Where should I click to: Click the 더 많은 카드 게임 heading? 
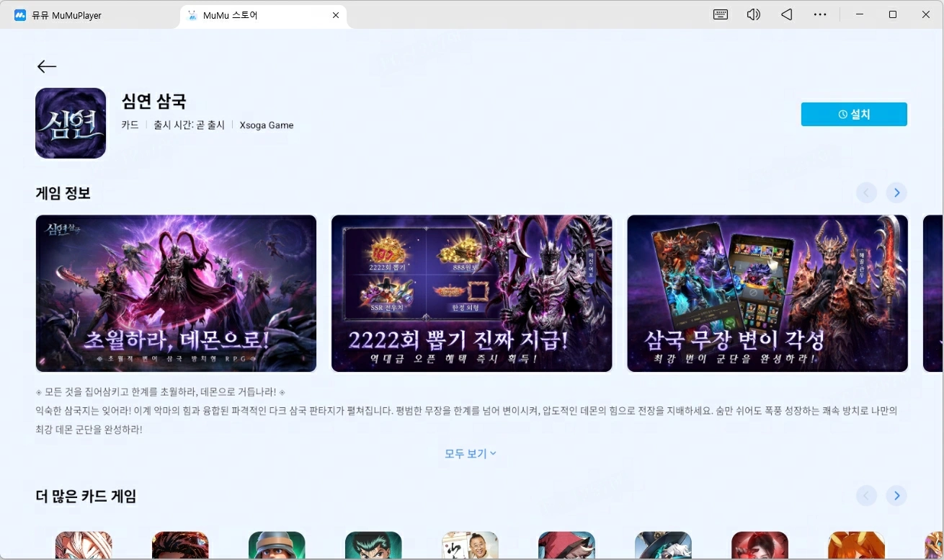click(86, 496)
